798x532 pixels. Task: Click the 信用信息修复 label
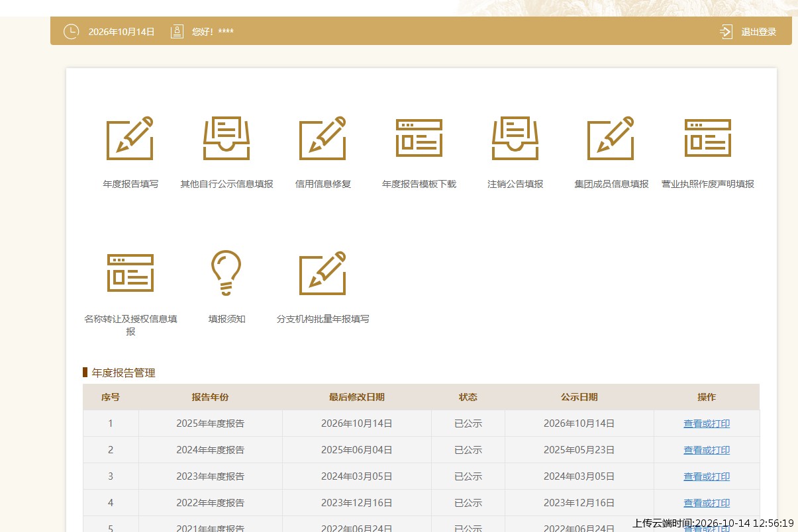tap(323, 184)
